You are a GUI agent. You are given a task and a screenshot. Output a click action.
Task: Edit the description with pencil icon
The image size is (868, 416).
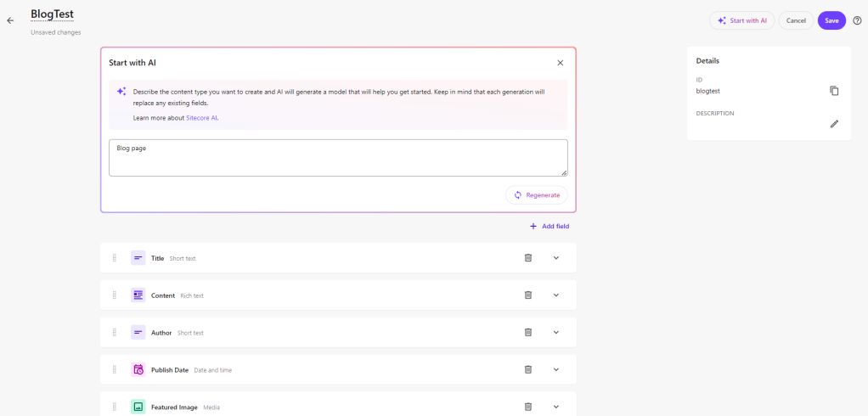tap(834, 124)
